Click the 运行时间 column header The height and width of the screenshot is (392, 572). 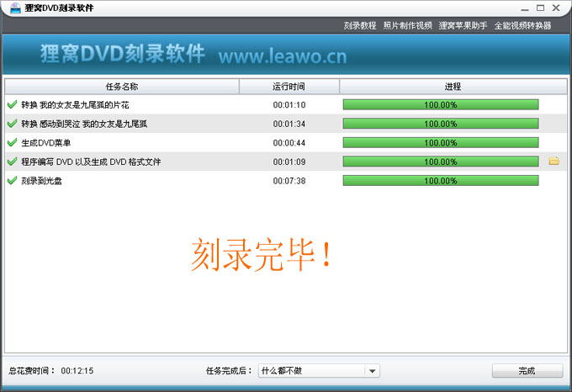[x=289, y=87]
